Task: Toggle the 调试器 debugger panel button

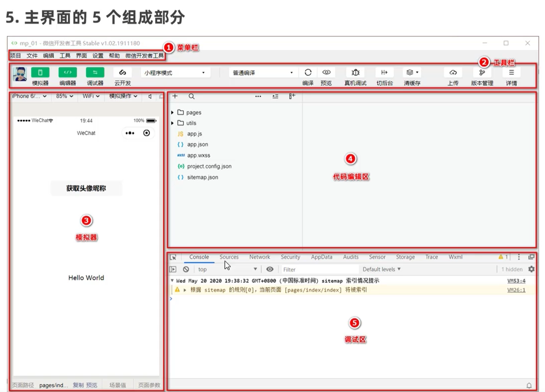Action: (95, 73)
